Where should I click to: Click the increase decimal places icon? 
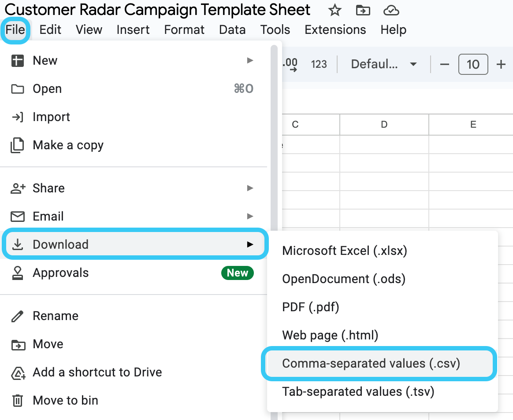coord(290,64)
